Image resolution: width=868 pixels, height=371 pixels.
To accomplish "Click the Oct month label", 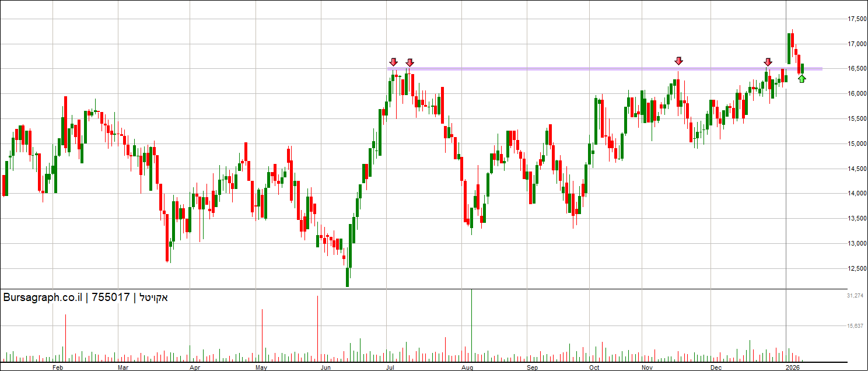I will [594, 367].
